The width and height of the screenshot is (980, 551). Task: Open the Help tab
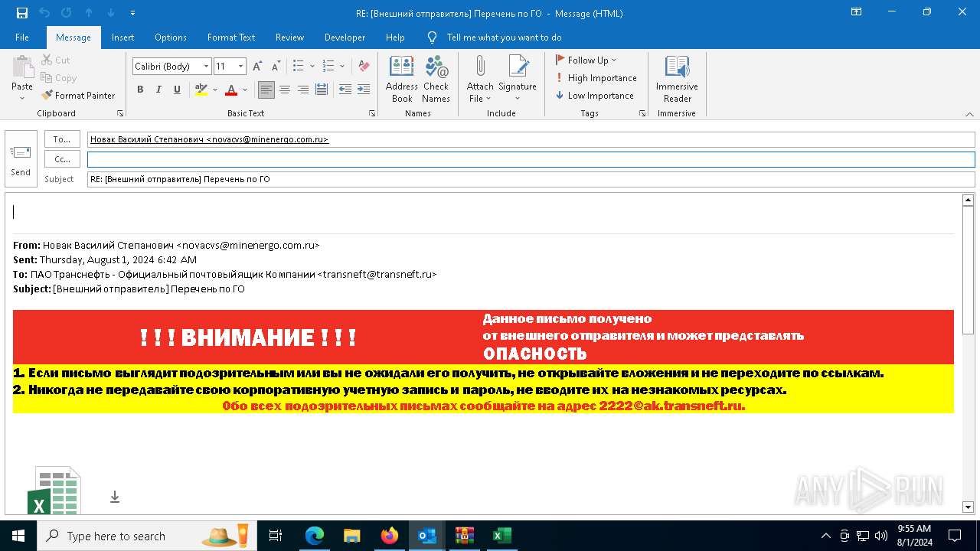click(x=395, y=37)
